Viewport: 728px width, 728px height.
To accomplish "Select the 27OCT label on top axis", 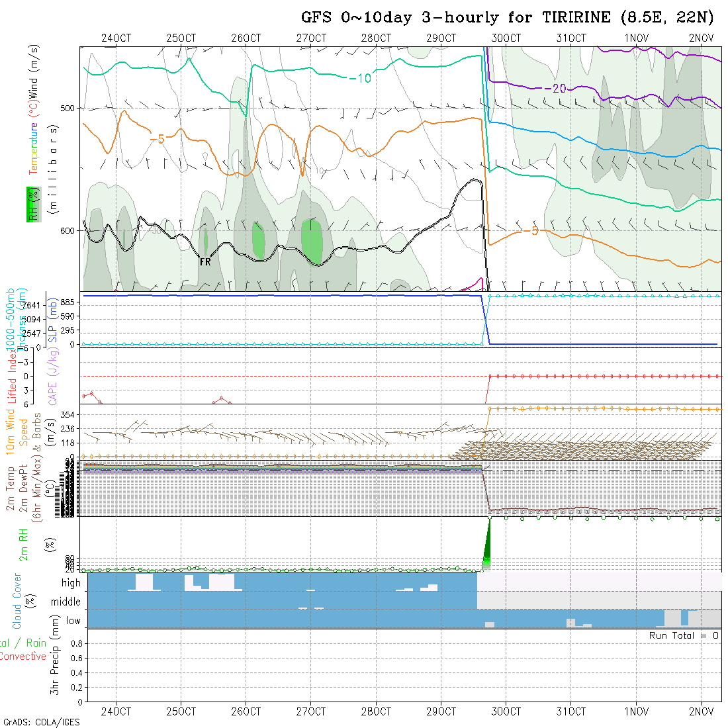I will point(310,38).
